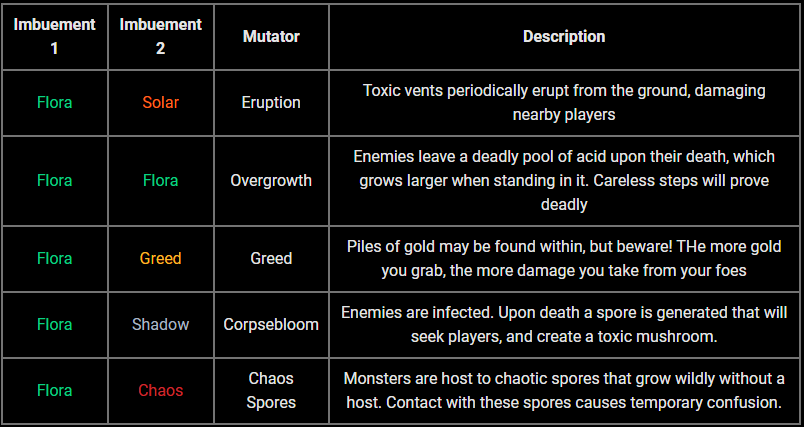The width and height of the screenshot is (804, 427).
Task: Click the Flora link in the Eruption row
Action: 55,102
